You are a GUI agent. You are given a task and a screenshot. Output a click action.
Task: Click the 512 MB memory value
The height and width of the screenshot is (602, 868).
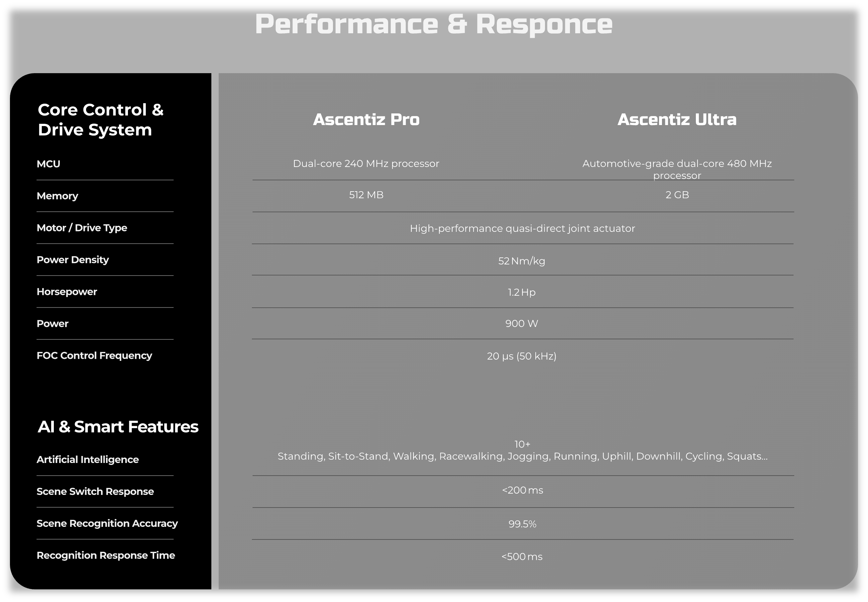point(366,195)
